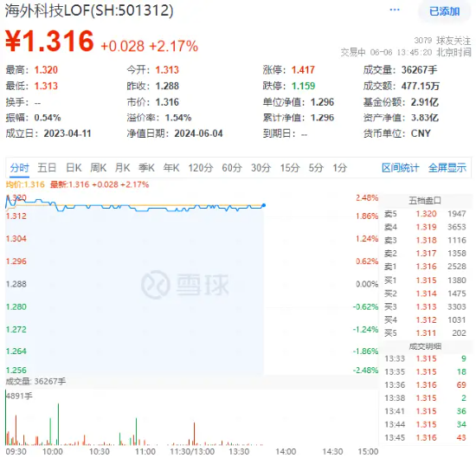Click the 13:41 trade detail row

(x=425, y=411)
